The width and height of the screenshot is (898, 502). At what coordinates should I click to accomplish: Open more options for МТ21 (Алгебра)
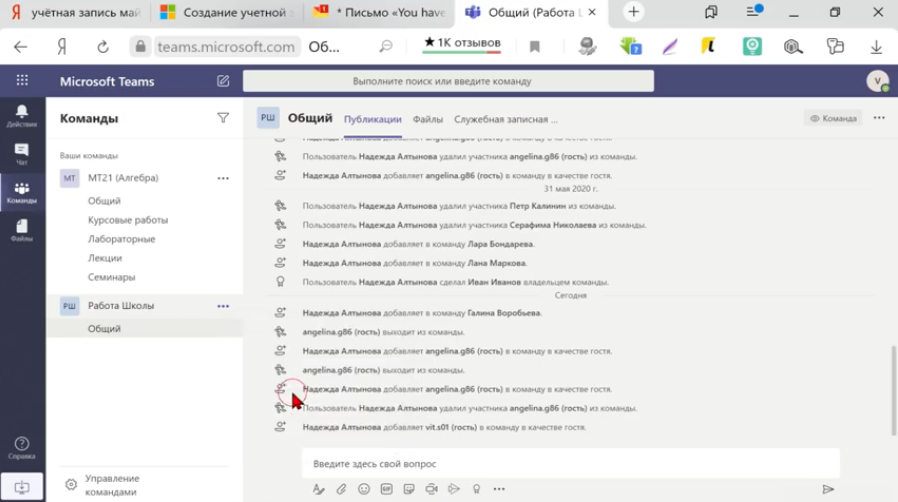point(223,178)
